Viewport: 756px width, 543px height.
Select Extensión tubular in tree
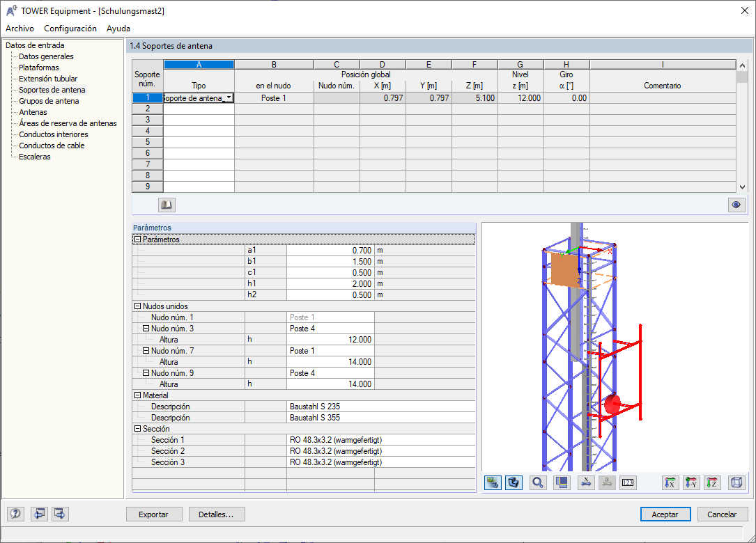pyautogui.click(x=48, y=79)
